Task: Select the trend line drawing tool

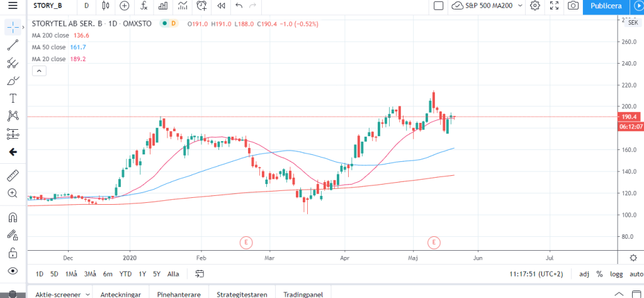Action: [13, 45]
